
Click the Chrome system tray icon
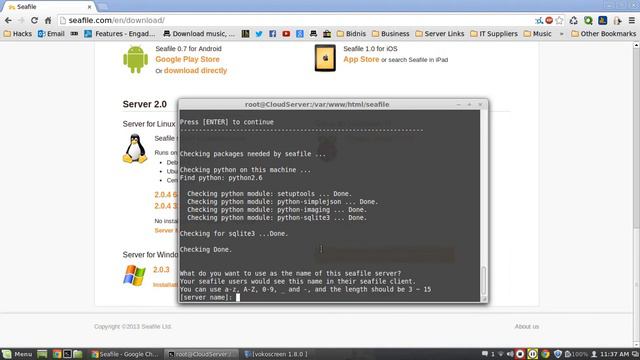click(545, 354)
